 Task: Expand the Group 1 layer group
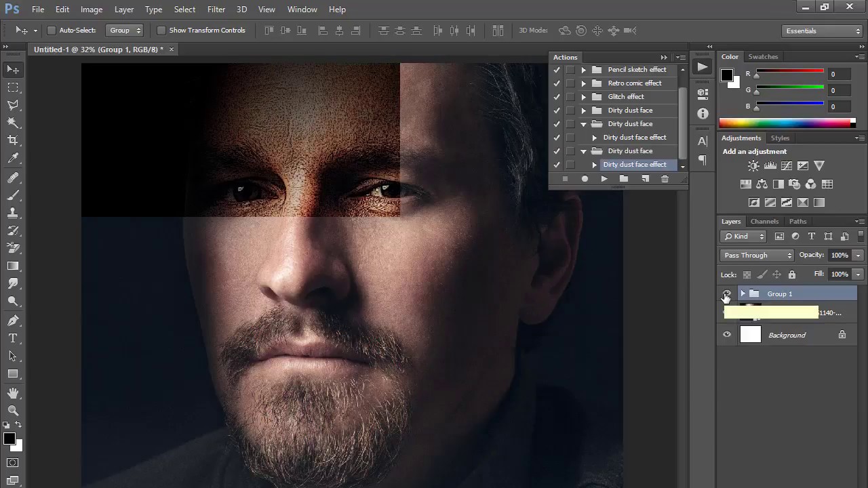click(x=743, y=294)
